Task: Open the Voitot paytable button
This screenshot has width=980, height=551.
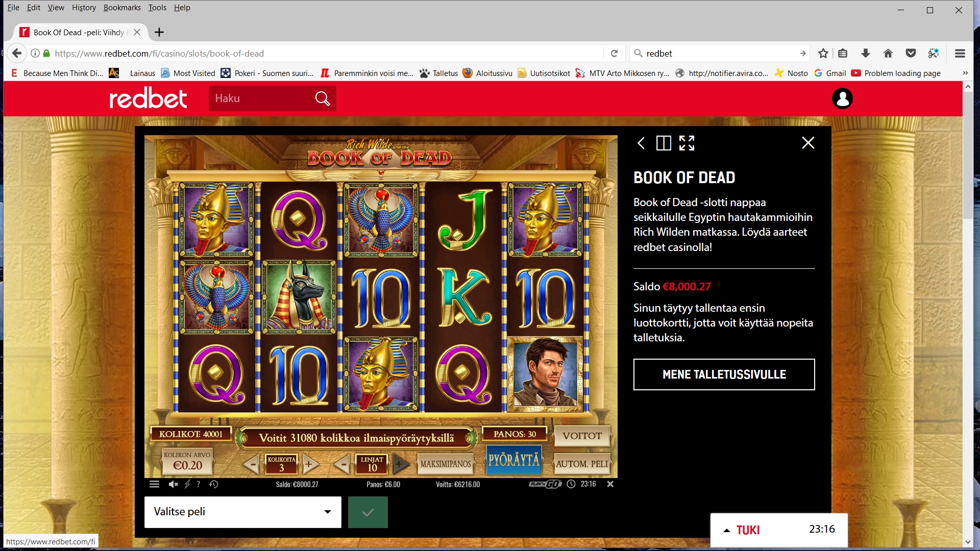Action: click(582, 436)
